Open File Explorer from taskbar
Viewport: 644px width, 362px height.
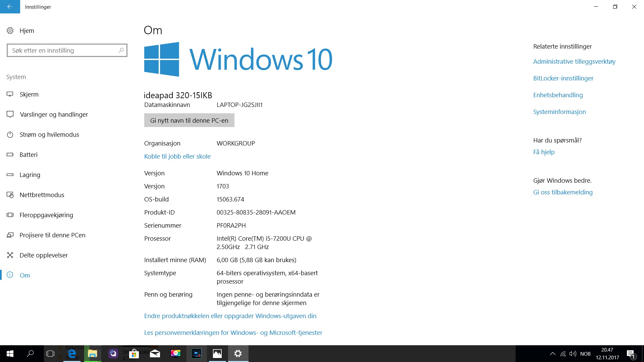[x=92, y=354]
